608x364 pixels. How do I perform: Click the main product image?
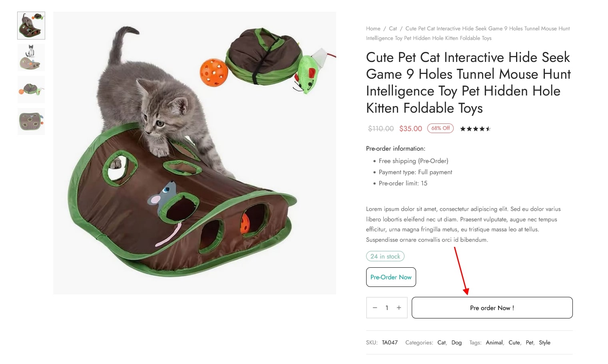[195, 153]
